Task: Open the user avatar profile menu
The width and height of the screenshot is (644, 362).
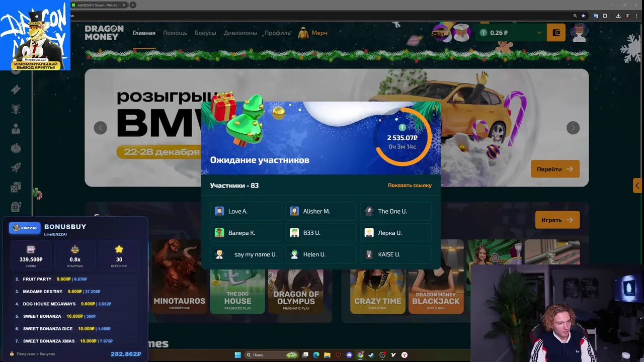Action: pos(579,33)
